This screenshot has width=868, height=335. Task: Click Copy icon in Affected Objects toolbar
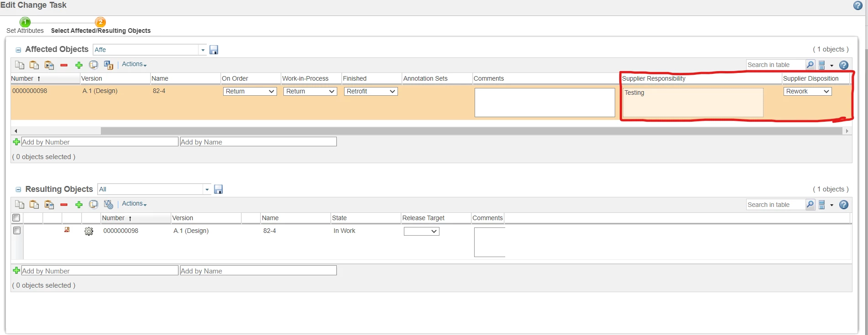[x=20, y=65]
